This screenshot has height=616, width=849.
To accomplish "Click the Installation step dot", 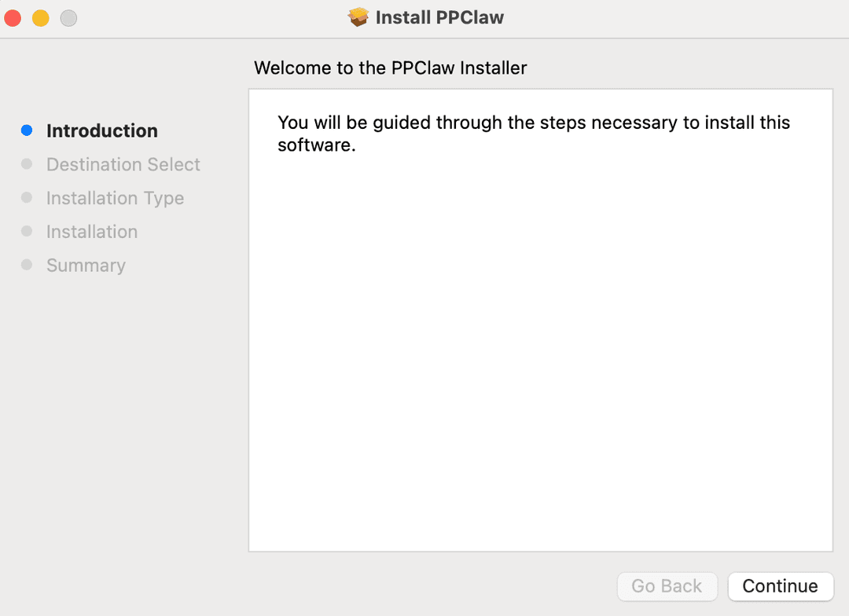I will (x=28, y=232).
